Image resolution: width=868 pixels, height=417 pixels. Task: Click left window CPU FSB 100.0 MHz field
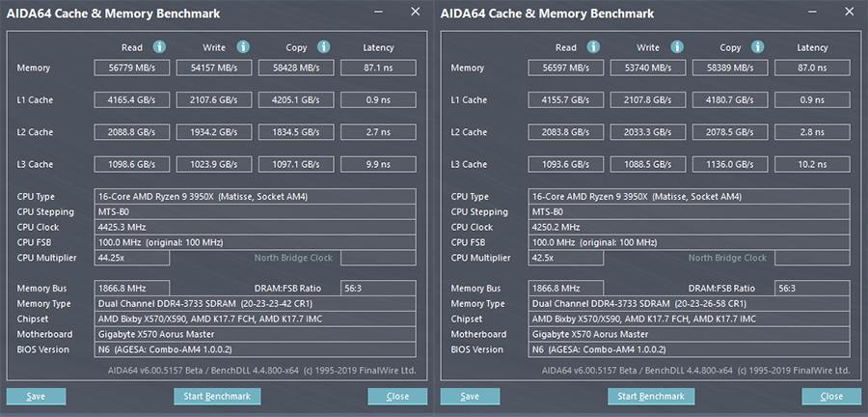point(256,242)
